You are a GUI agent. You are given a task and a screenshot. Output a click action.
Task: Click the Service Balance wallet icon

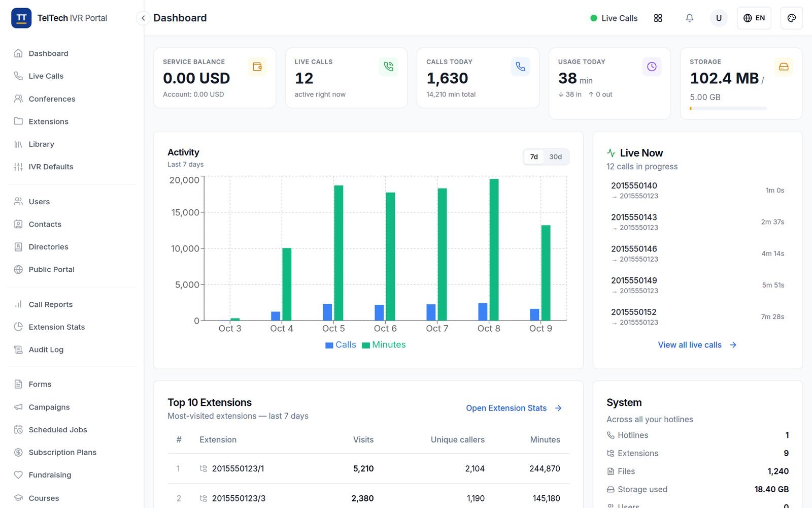pos(257,67)
